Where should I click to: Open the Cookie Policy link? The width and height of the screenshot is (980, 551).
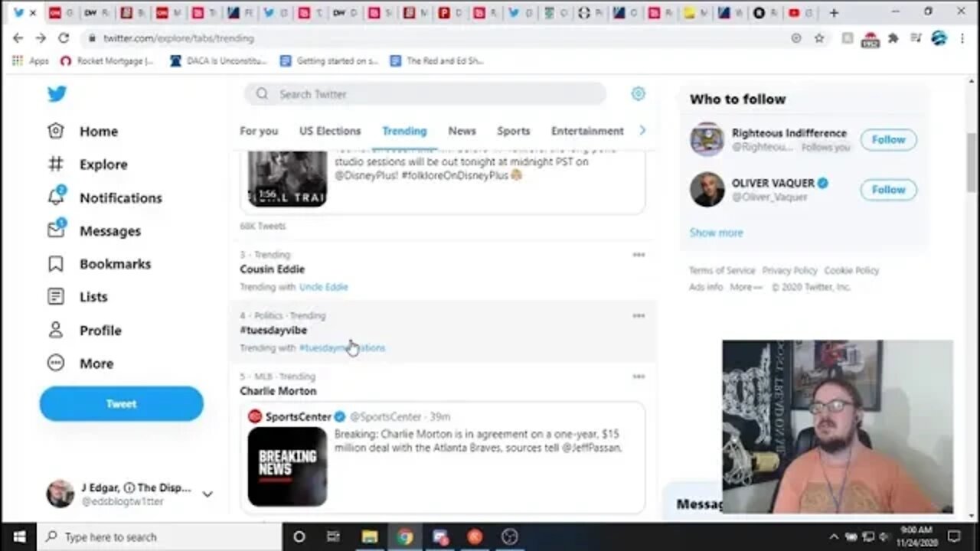(851, 270)
